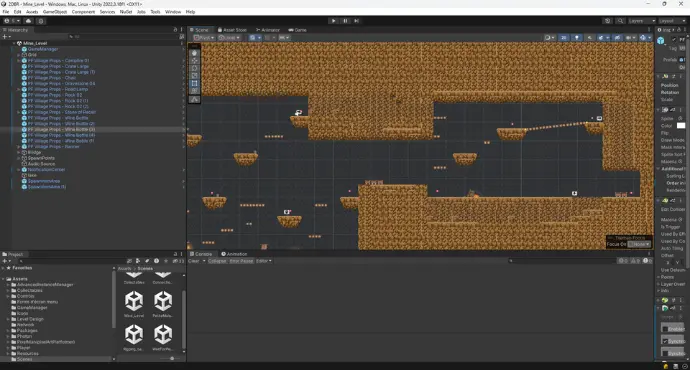Open the custom editor tools button
Image resolution: width=690 pixels, height=370 pixels.
(195, 100)
